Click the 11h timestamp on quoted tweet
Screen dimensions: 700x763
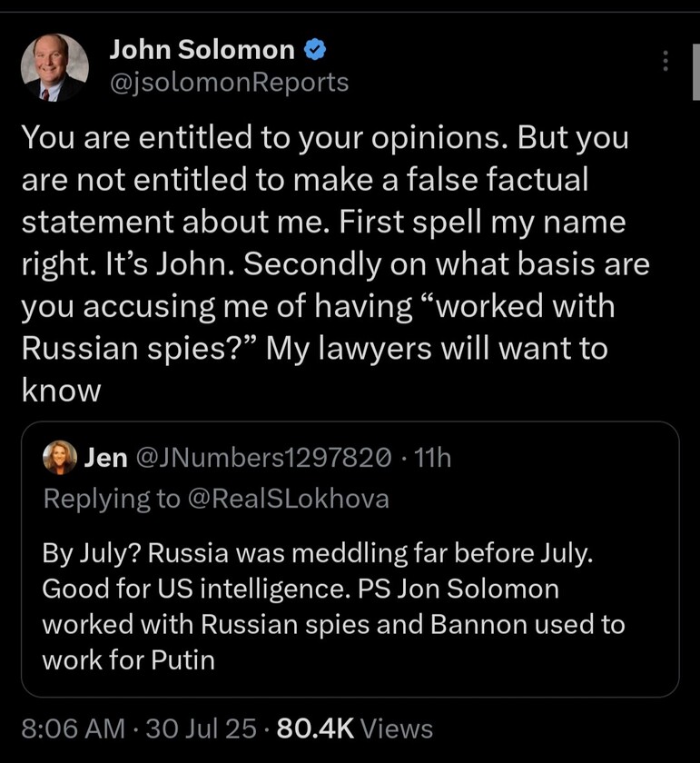click(431, 458)
